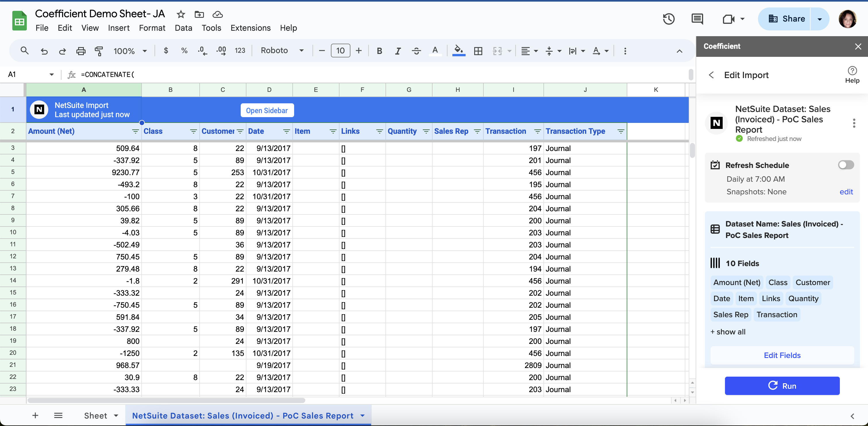Format as percent
Image resolution: width=868 pixels, height=426 pixels.
[184, 51]
